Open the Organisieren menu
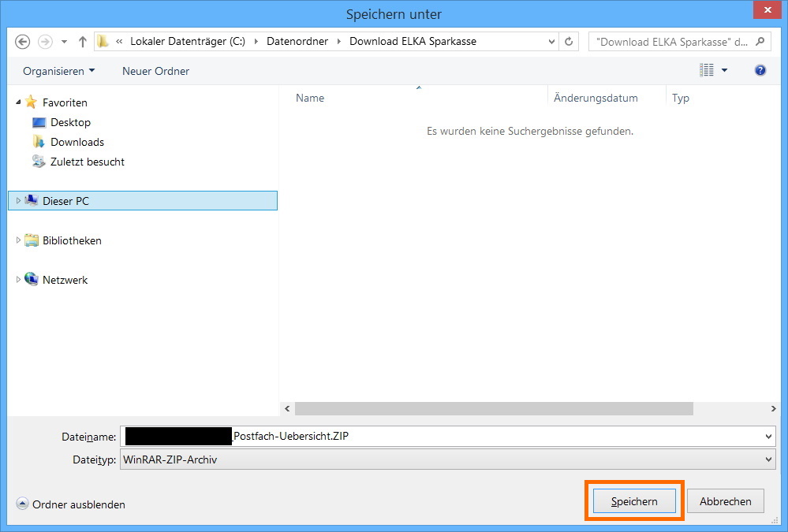Screen dimensions: 788x532 pyautogui.click(x=58, y=71)
